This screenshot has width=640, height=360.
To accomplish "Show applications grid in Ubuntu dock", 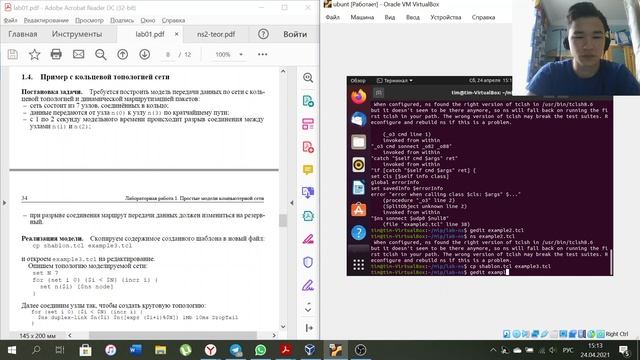I will [359, 265].
